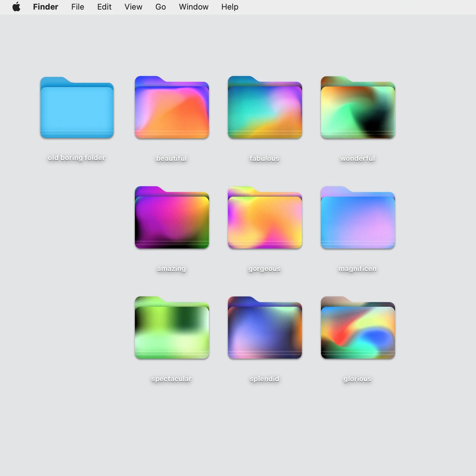Open the 'magnificen' pastel blue folder
The image size is (476, 476).
357,218
